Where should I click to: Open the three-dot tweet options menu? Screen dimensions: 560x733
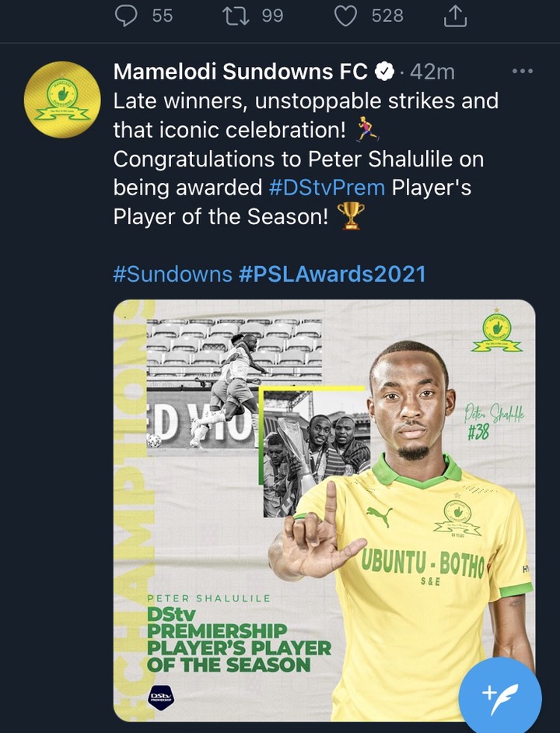[522, 72]
